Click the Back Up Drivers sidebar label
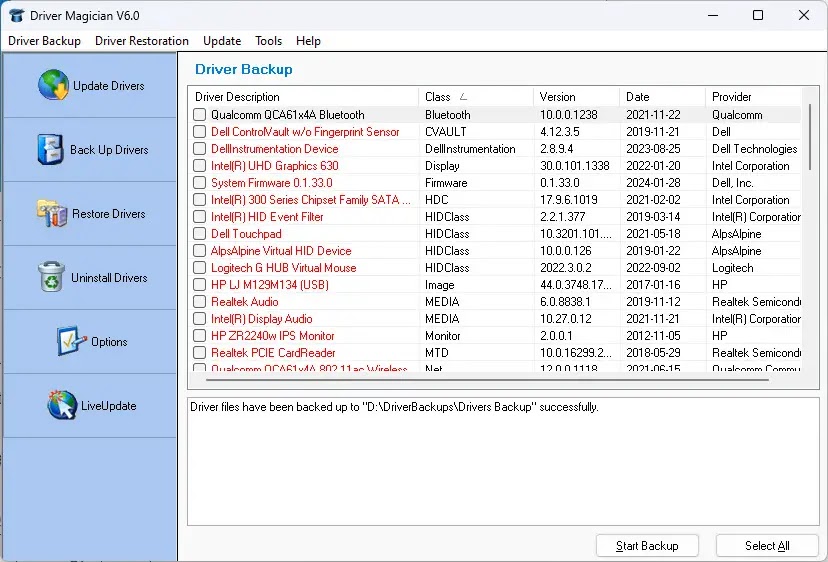 click(x=109, y=149)
